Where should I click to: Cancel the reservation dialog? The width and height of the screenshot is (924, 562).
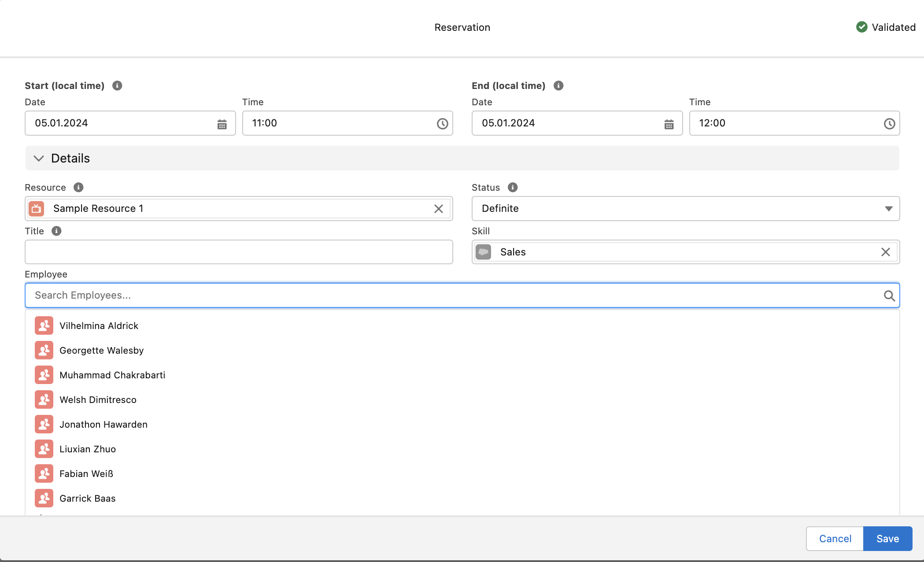(x=835, y=539)
